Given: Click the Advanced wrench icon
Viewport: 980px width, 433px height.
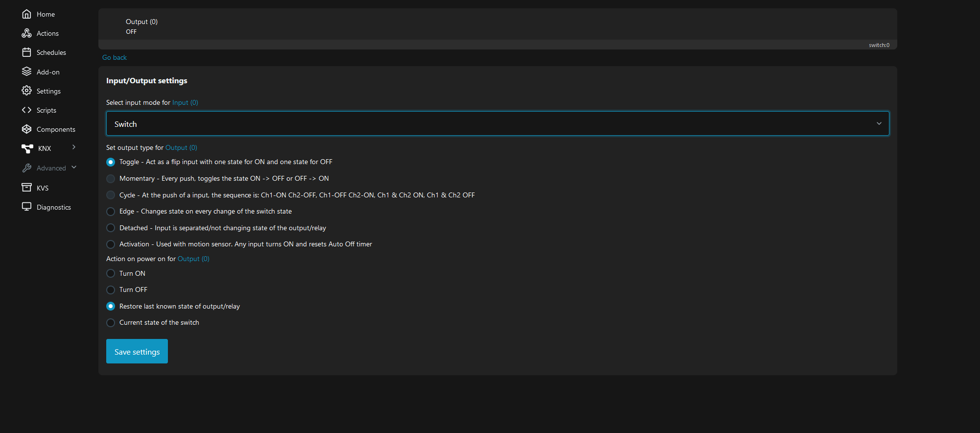Looking at the screenshot, I should coord(26,168).
